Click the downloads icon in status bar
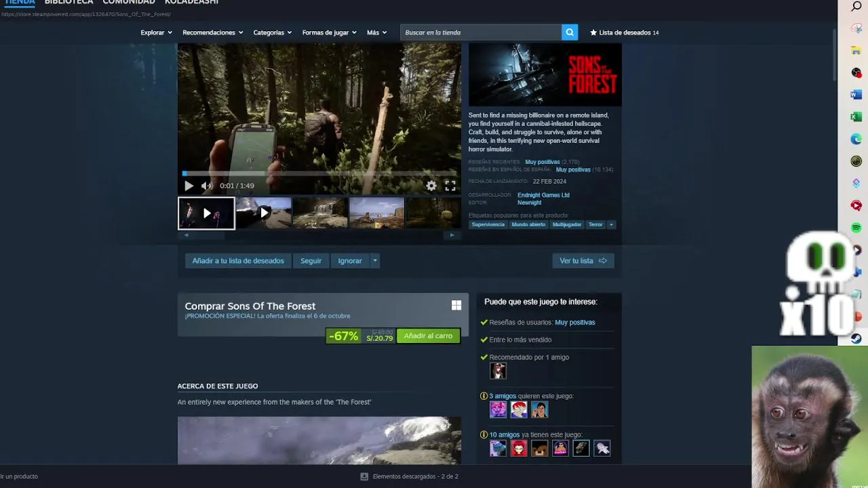The width and height of the screenshot is (868, 488). [364, 476]
